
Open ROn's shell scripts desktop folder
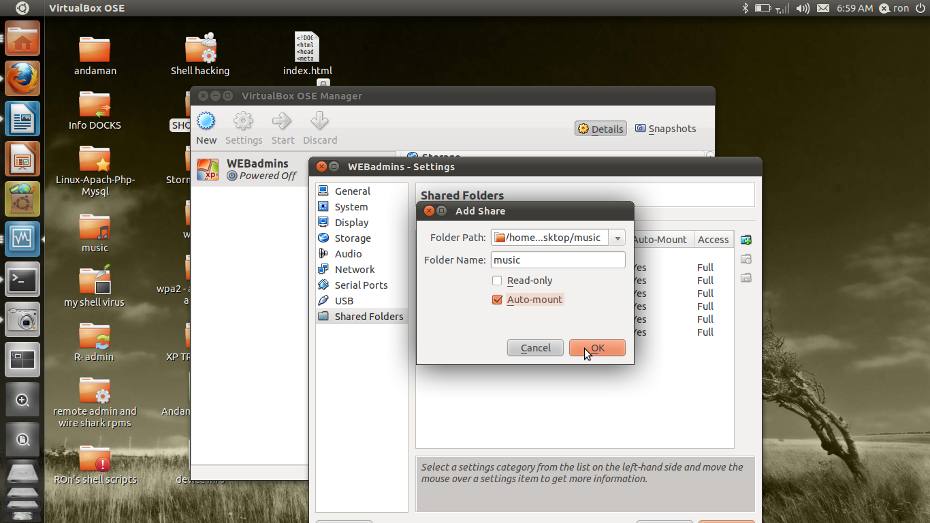pos(95,466)
